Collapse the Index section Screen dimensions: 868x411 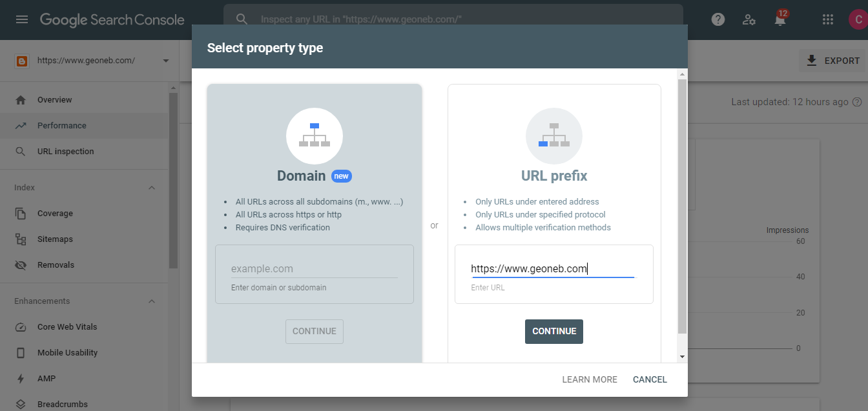click(x=152, y=188)
